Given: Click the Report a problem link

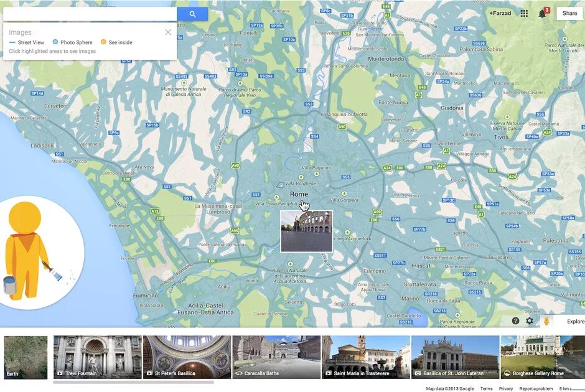Looking at the screenshot, I should (x=536, y=389).
